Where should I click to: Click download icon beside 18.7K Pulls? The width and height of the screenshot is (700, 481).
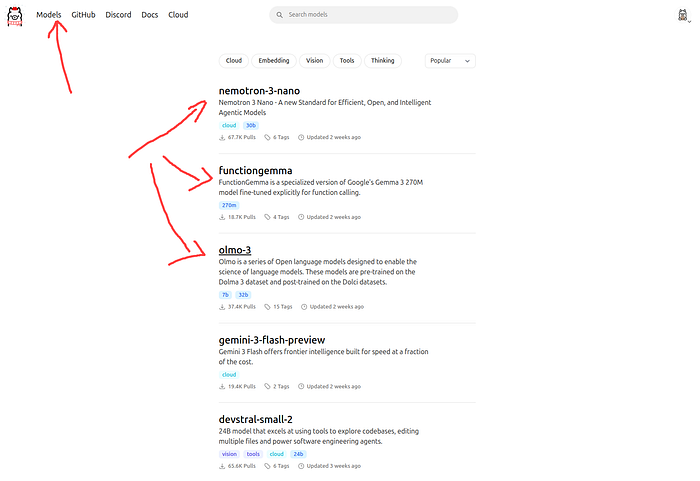(222, 217)
